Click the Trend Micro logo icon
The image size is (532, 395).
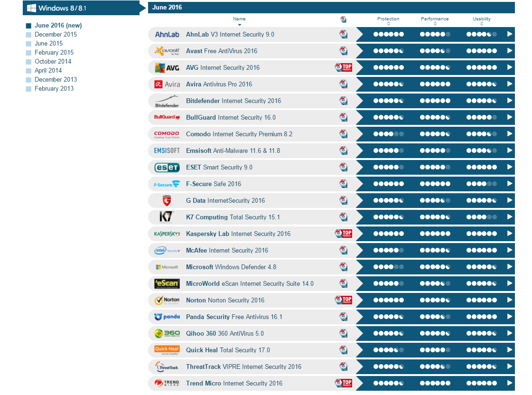tap(167, 383)
